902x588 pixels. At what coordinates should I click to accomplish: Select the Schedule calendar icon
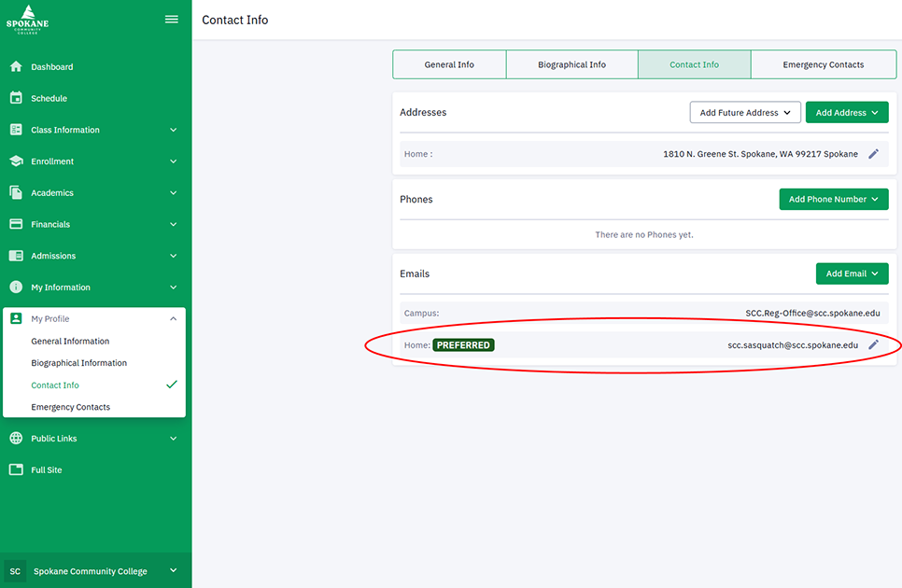pos(16,98)
